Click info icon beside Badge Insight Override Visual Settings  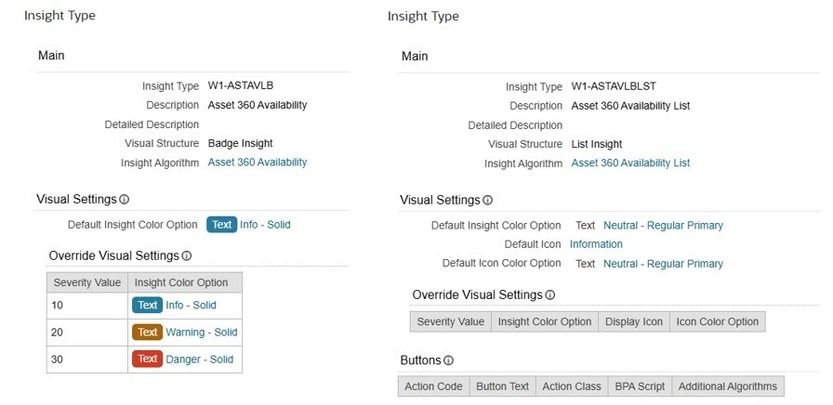[187, 256]
